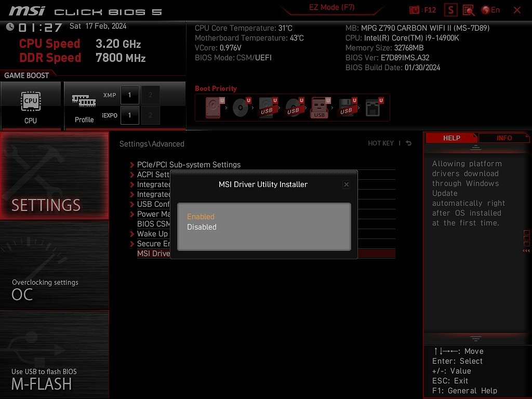532x399 pixels.
Task: Click the Settings\Advanced breadcrumb
Action: click(152, 144)
